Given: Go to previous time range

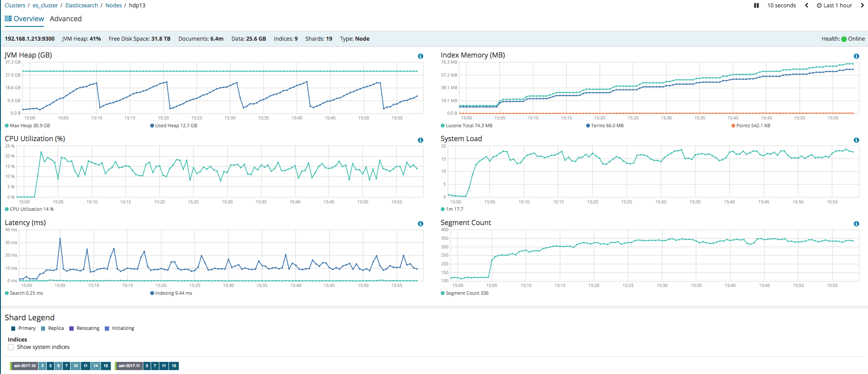Looking at the screenshot, I should (807, 6).
